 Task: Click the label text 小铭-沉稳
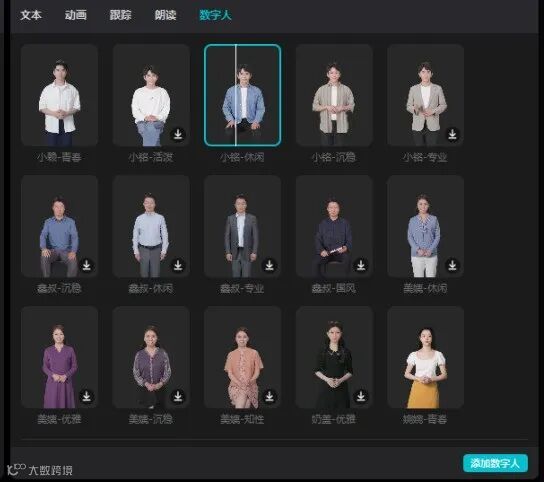click(x=334, y=157)
